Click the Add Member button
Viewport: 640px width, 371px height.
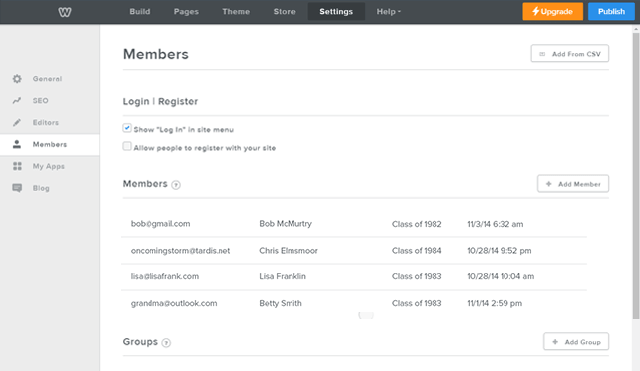coord(573,184)
